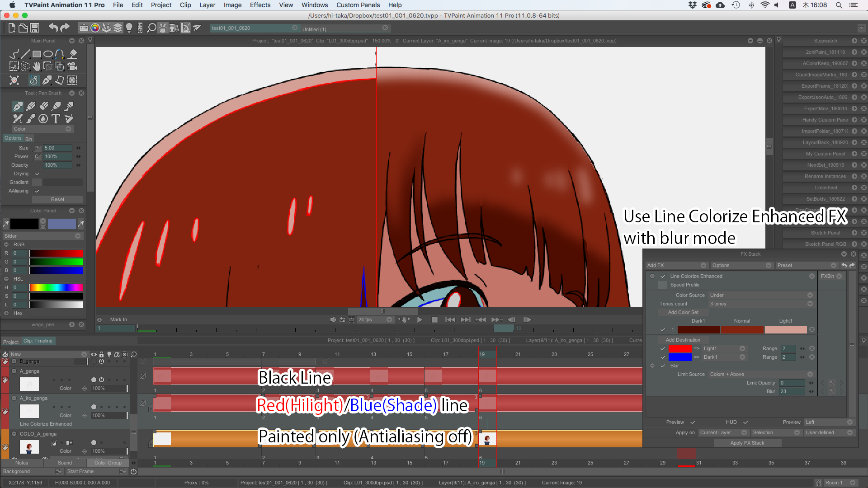
Task: Click the Sound button below layers
Action: [65, 463]
